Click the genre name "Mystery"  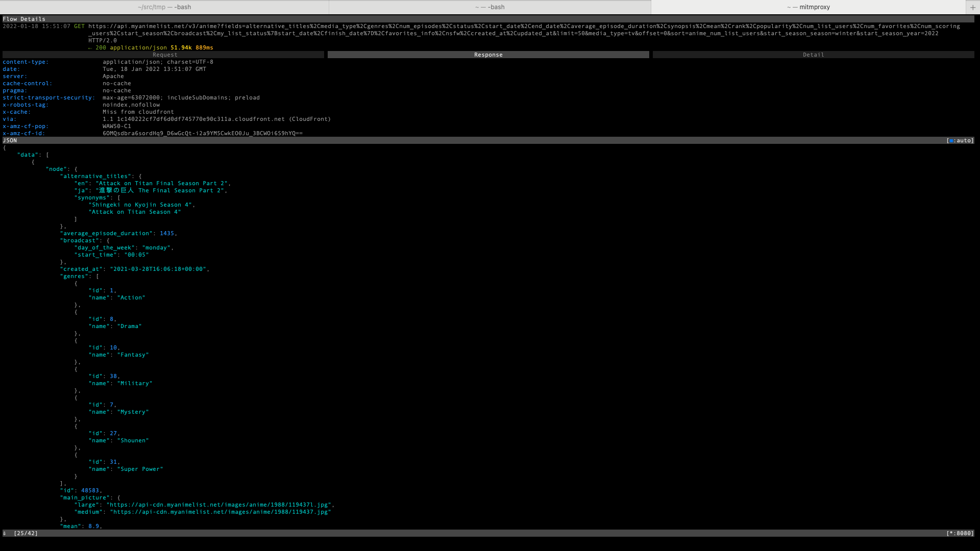[133, 412]
